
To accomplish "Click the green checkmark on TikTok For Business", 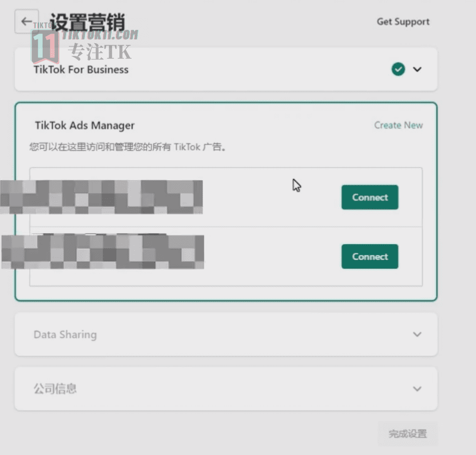I will (x=398, y=69).
